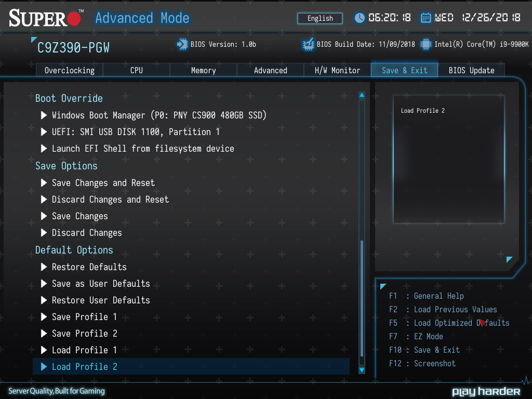Click the 12/26/2018 date display
532x399 pixels.
coord(491,18)
